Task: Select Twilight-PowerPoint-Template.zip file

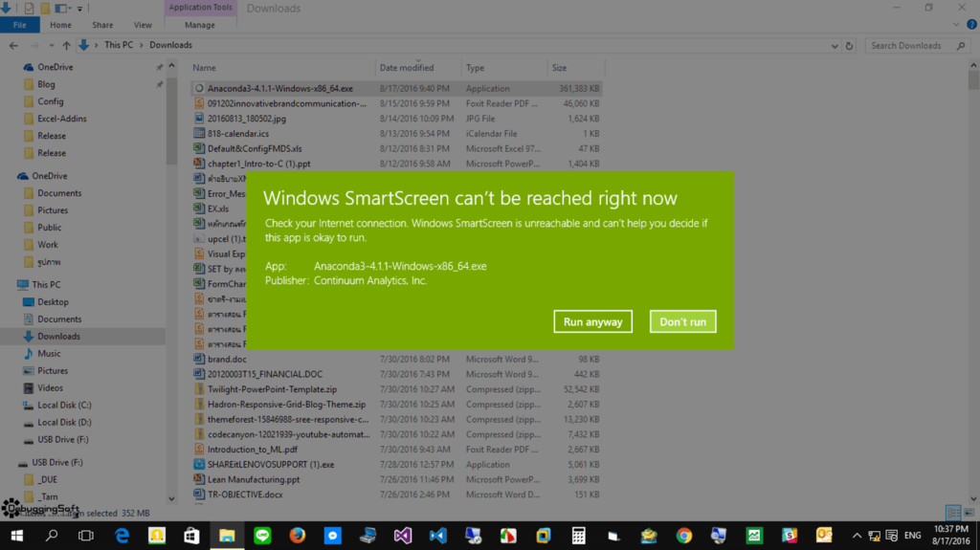Action: tap(272, 389)
